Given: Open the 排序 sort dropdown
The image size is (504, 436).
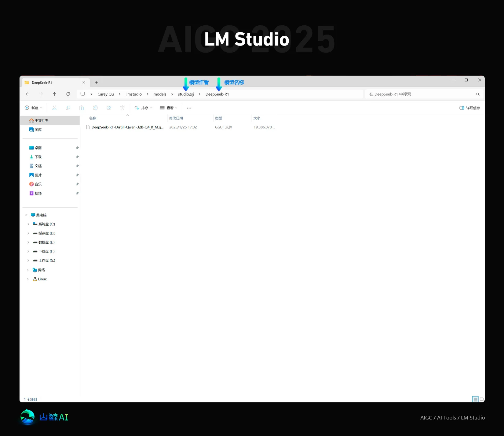Looking at the screenshot, I should [143, 108].
